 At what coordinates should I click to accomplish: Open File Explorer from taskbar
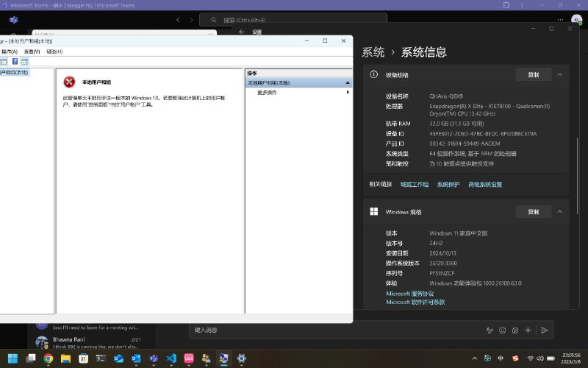[x=65, y=358]
